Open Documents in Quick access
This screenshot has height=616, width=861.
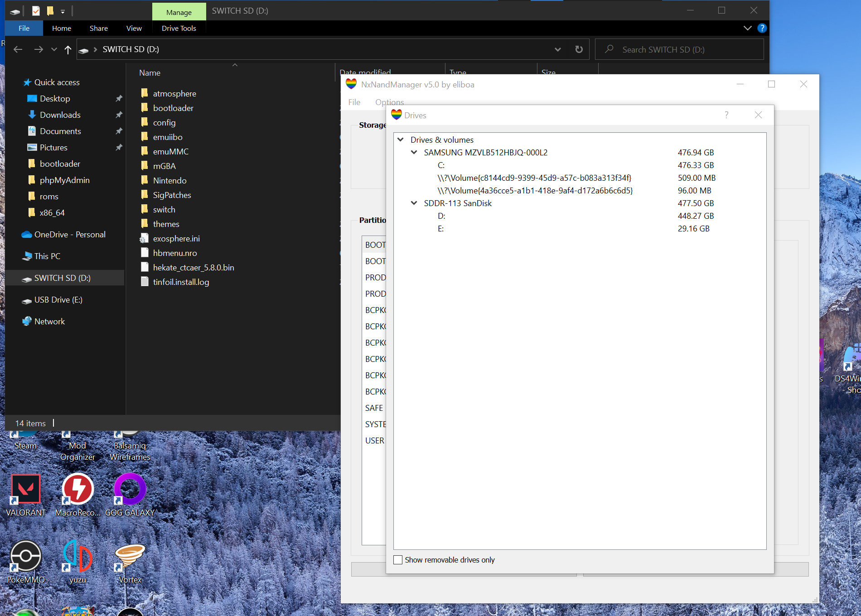(x=60, y=131)
